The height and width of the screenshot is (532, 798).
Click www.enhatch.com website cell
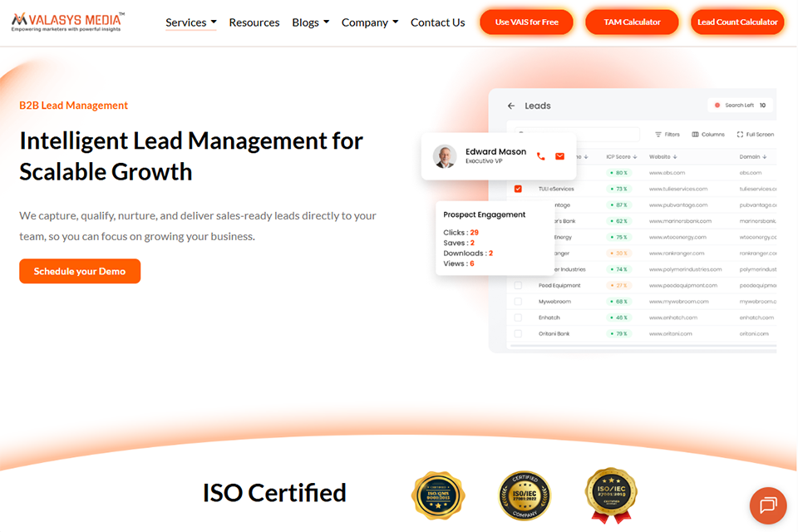click(x=673, y=318)
